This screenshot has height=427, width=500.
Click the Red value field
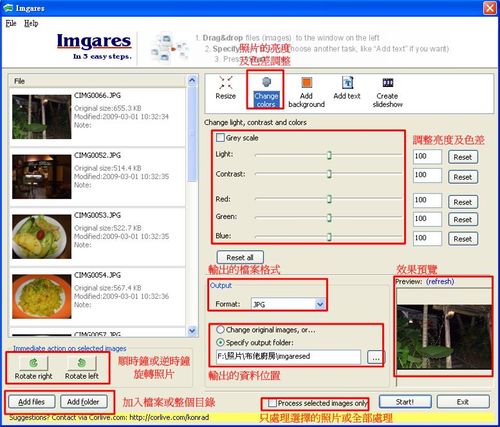(427, 200)
